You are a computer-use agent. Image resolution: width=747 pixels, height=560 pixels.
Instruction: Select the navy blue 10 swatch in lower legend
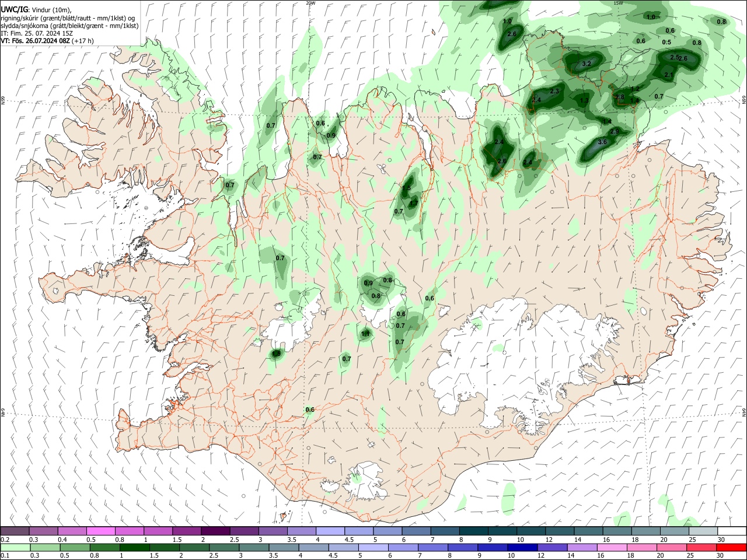coord(522,547)
